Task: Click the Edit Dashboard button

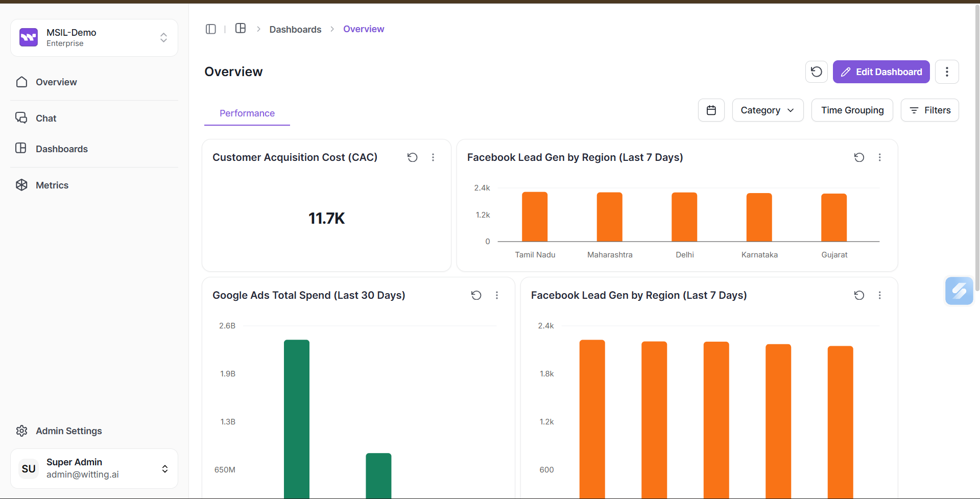Action: coord(881,72)
